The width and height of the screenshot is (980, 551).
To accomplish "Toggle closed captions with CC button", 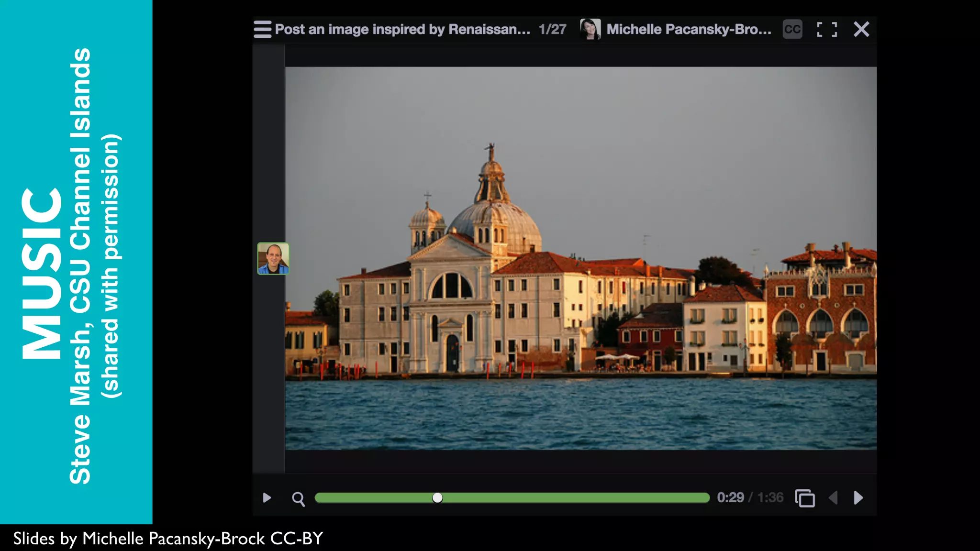I will coord(792,29).
